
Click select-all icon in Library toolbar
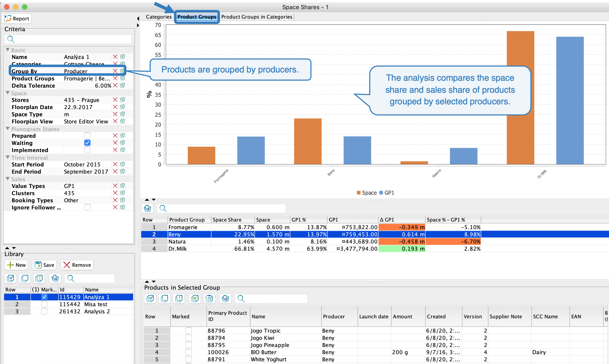(11, 278)
